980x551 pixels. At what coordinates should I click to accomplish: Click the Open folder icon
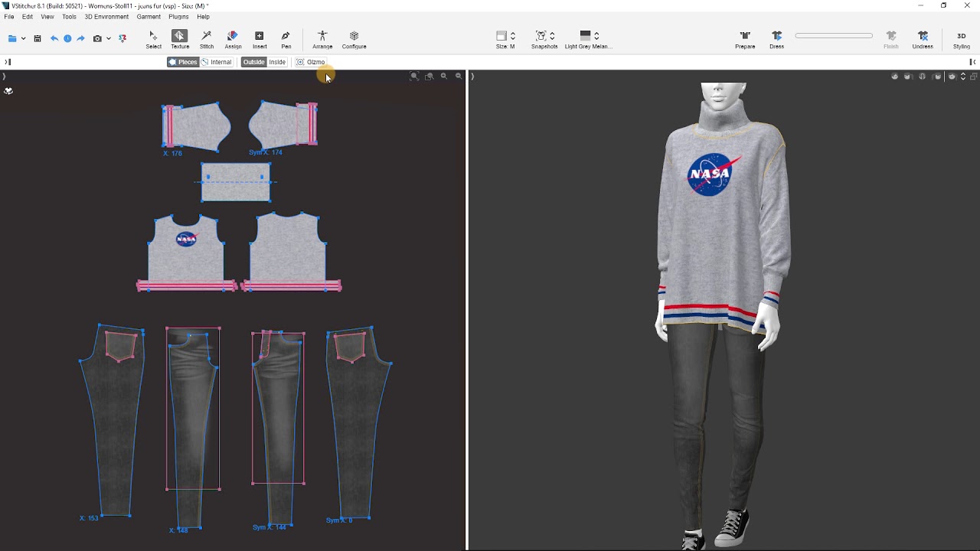[x=12, y=38]
